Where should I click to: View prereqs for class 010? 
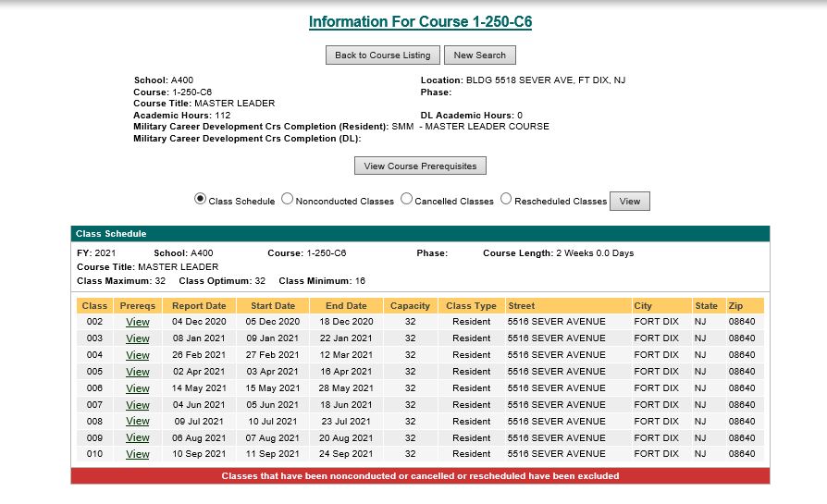138,454
